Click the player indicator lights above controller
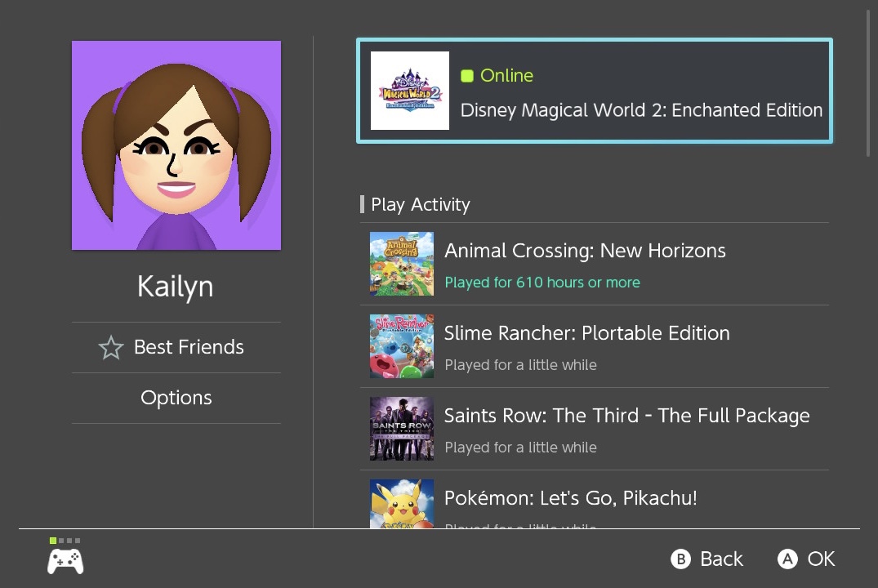Screen dimensions: 878x588 tap(65, 541)
